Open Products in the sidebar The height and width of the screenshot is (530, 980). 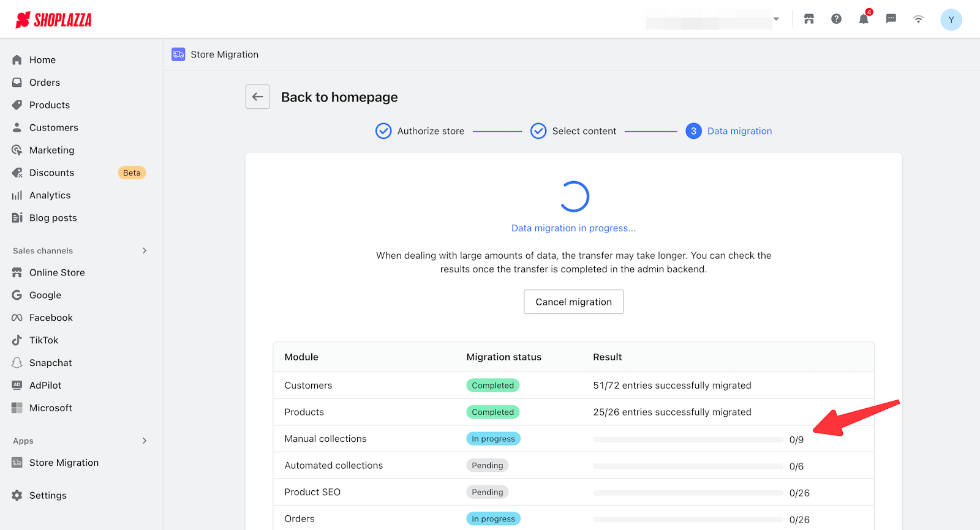(49, 105)
